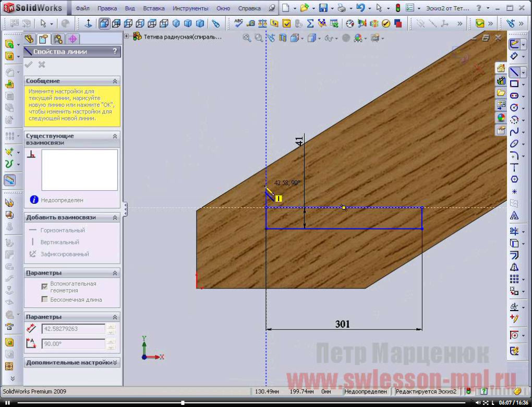Pause the video playback

tap(8, 403)
